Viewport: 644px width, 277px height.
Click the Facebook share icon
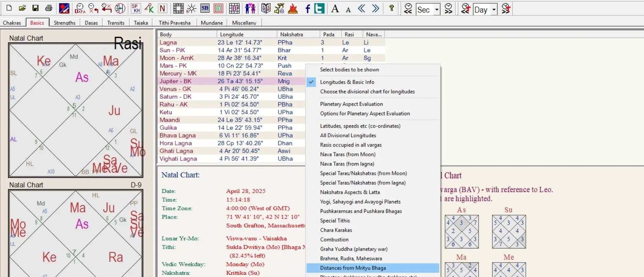[x=308, y=9]
